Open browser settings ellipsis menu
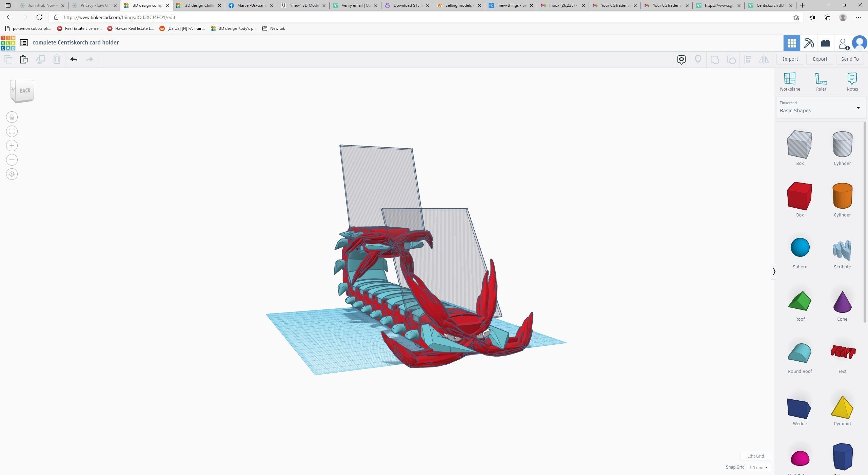This screenshot has width=868, height=475. coord(859,17)
